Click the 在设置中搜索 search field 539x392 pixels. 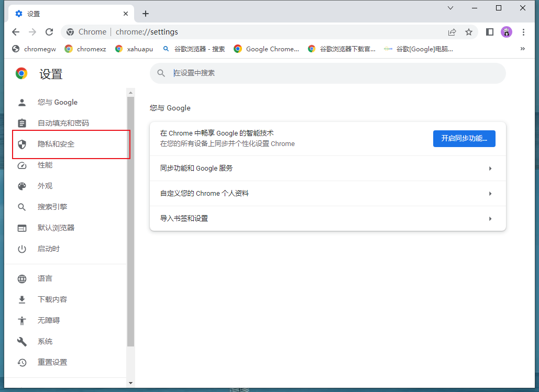click(327, 73)
